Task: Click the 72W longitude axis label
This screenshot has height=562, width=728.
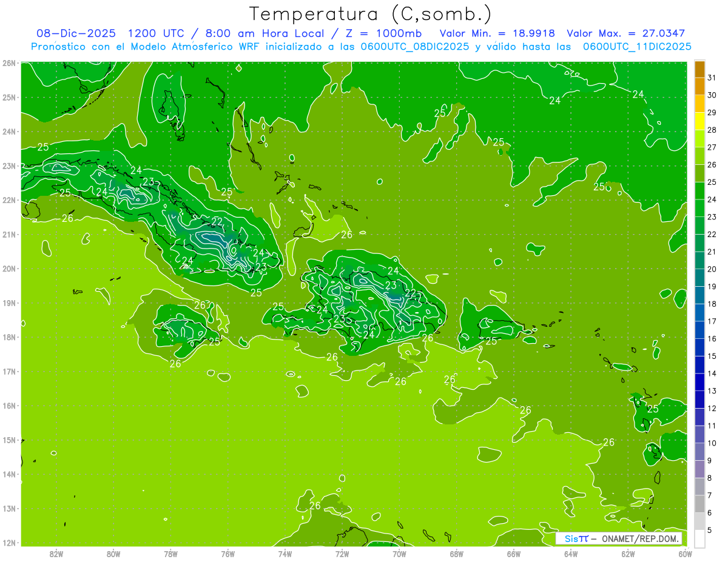Action: pos(342,553)
